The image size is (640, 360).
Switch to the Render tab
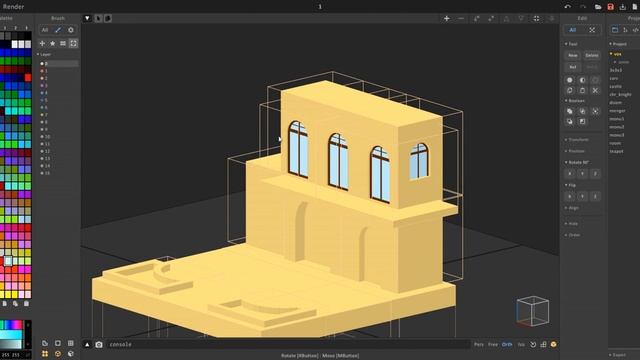[13, 7]
